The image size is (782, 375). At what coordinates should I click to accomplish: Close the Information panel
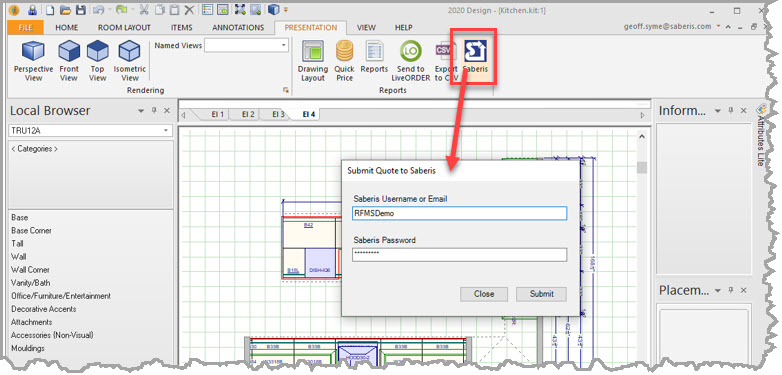click(743, 111)
